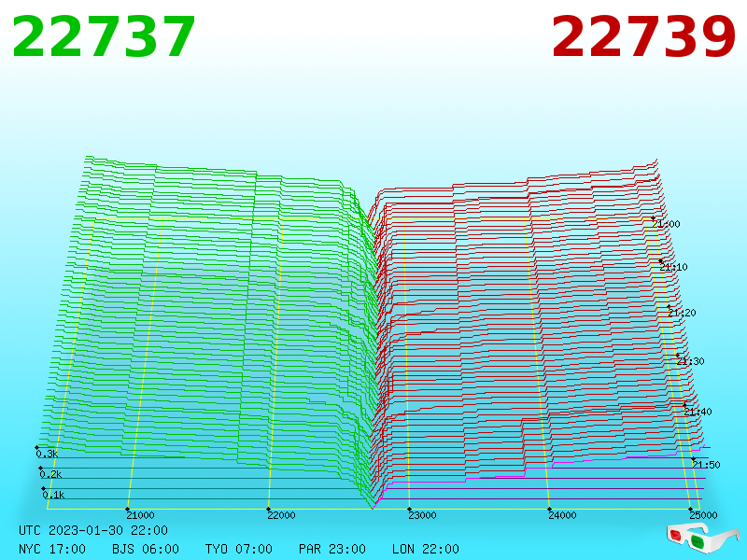
Task: Click the BJS 06:00 time label
Action: coord(146,549)
